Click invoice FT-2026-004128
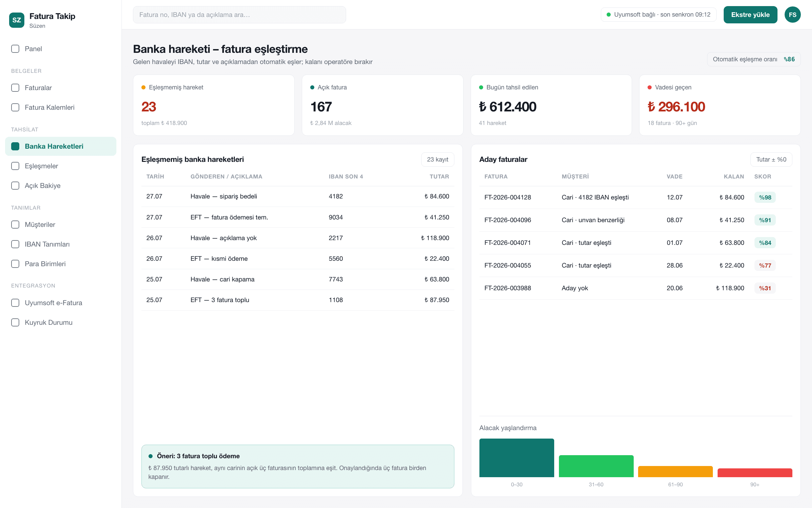812x508 pixels. (507, 197)
